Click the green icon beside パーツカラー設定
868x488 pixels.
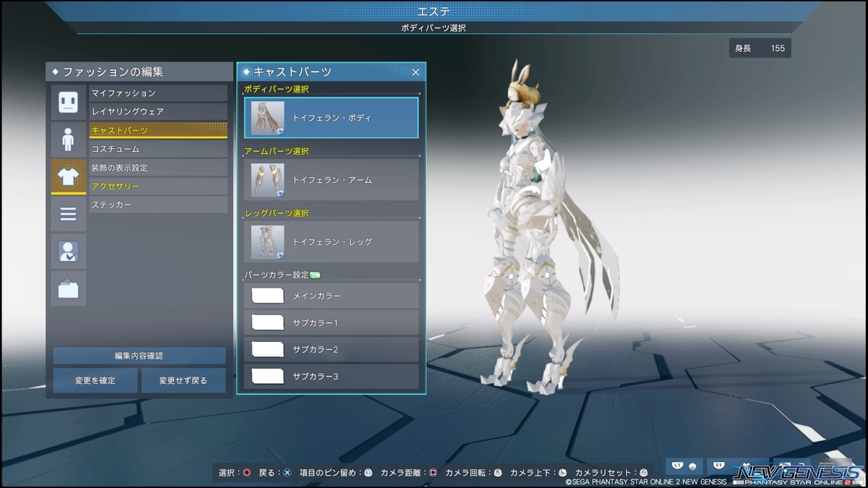click(315, 275)
